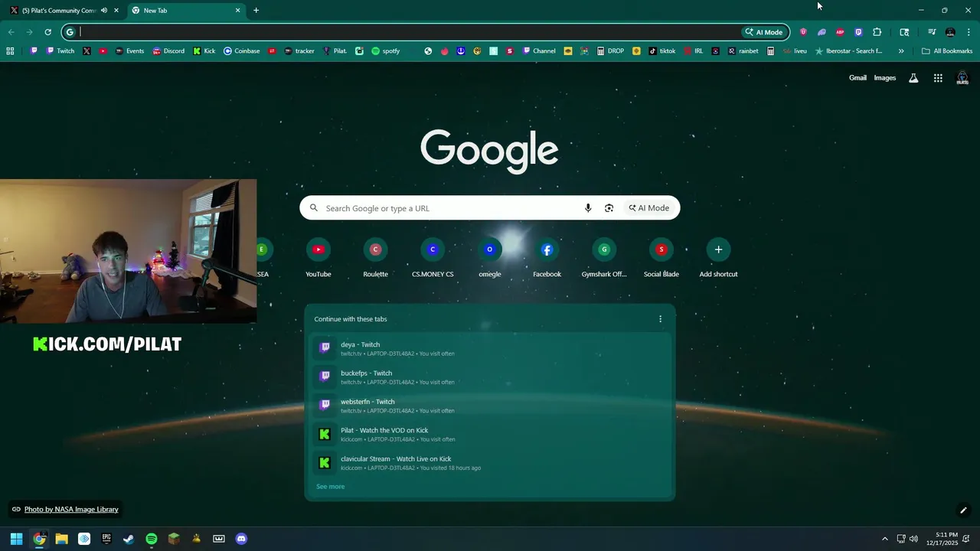The height and width of the screenshot is (551, 980).
Task: Open the YouTube bookmark icon in bookmarks bar
Action: coord(103,51)
